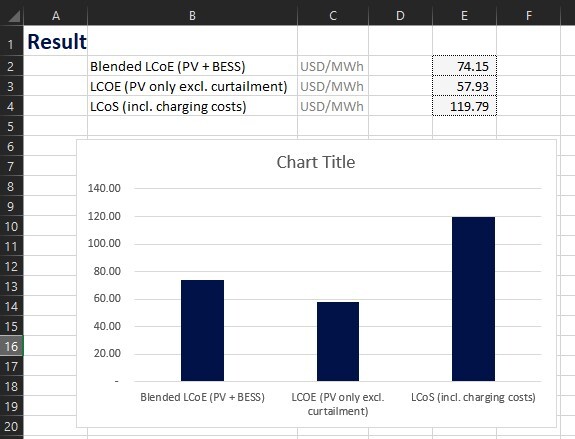Click chart category label 'LCOE (PV only excl. curtailment)'
Screen dimensions: 575x439
tap(338, 404)
